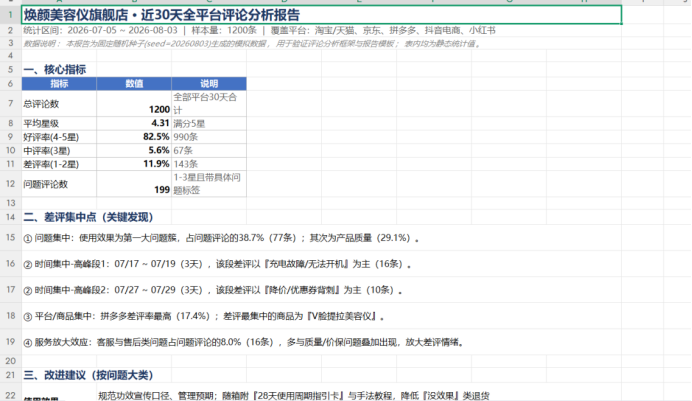Select row header 7

pyautogui.click(x=11, y=104)
